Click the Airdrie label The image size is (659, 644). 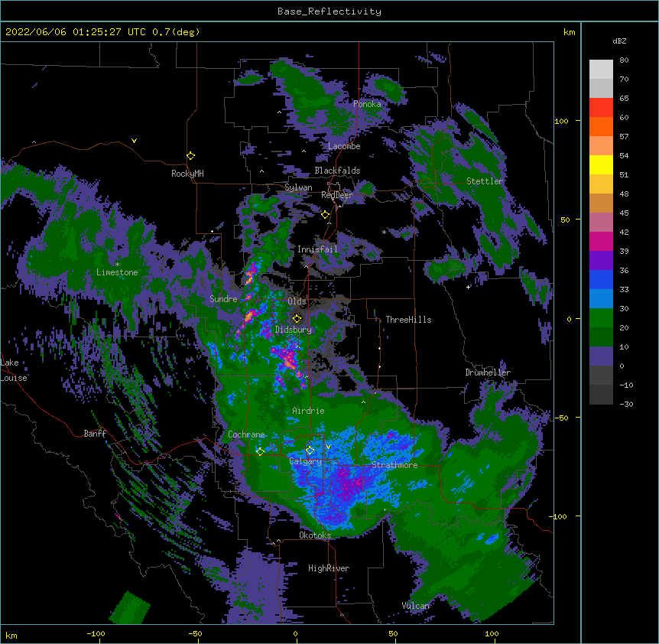308,411
